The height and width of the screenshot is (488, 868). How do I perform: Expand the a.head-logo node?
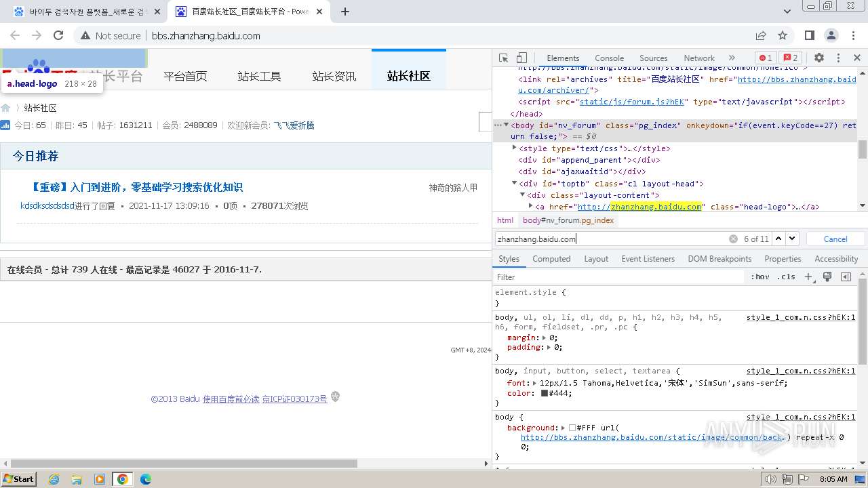click(x=531, y=206)
